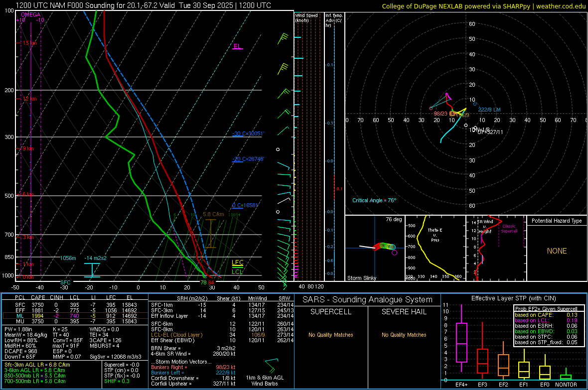Click the hazard type value 'NONE'
588x390 pixels.
[x=557, y=251]
